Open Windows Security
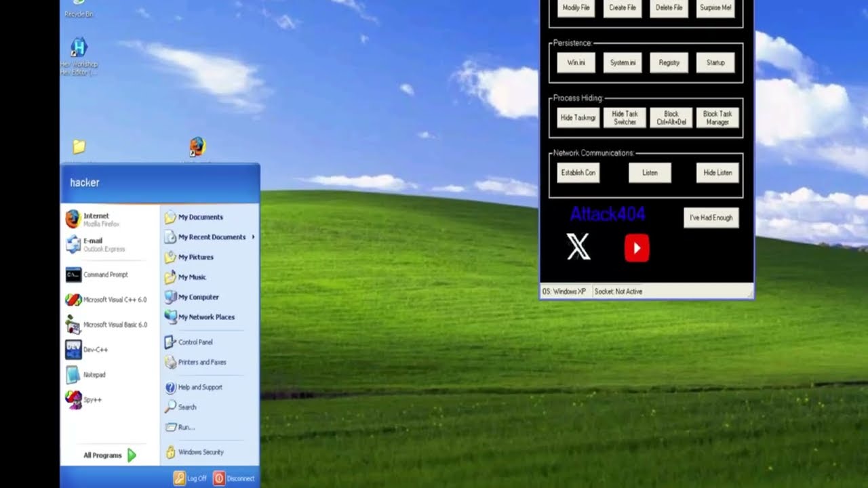 [x=195, y=452]
